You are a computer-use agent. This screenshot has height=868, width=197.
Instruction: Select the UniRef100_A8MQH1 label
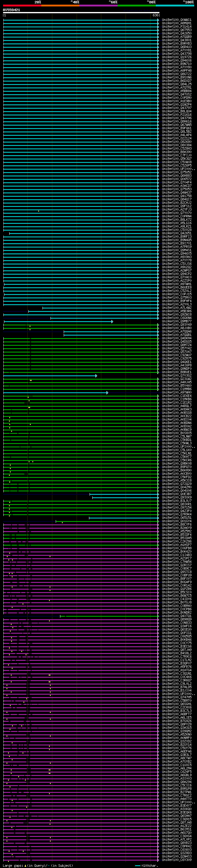point(177,23)
